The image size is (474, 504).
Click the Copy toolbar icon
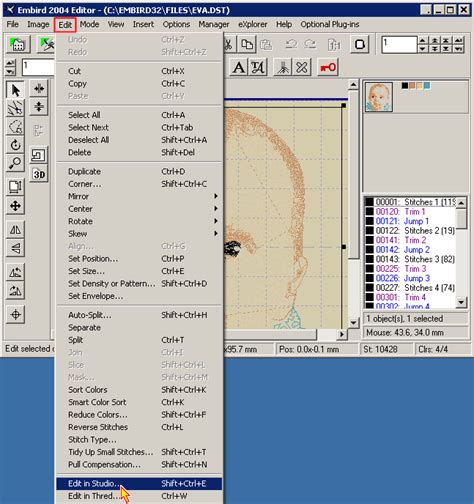coord(247,44)
